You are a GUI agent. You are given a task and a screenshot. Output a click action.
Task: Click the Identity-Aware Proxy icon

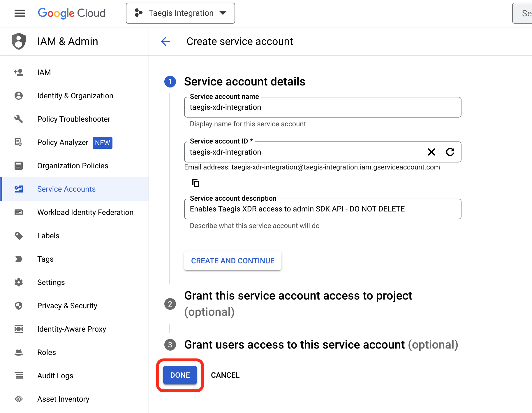(x=19, y=329)
